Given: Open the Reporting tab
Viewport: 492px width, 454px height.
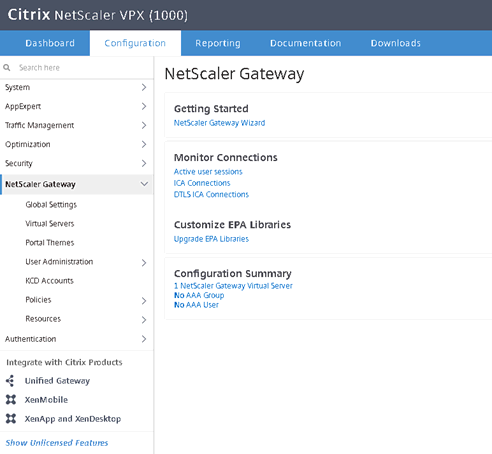Looking at the screenshot, I should pos(218,43).
